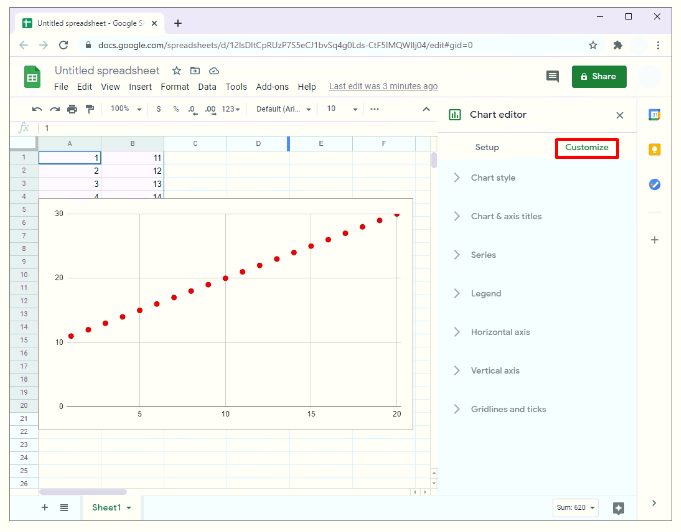Add a new sheet with plus icon
681x532 pixels.
point(45,507)
